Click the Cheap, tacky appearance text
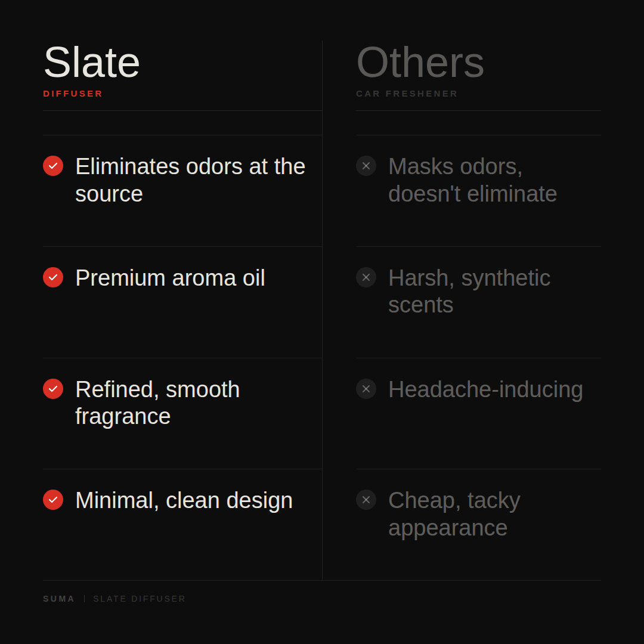Viewport: 644px width, 644px height. 454,514
